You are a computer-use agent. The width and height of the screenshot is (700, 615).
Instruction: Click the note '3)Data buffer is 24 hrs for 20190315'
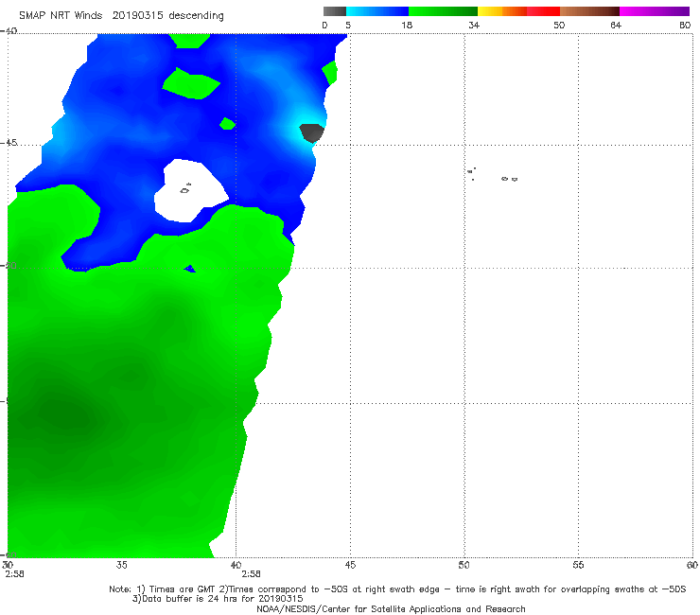point(218,599)
